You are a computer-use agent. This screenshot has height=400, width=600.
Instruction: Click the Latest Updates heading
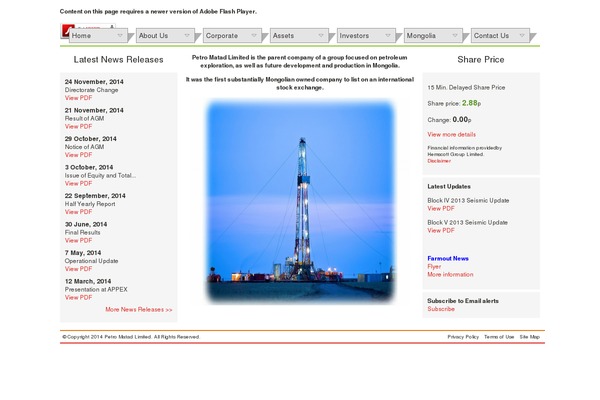(x=449, y=186)
